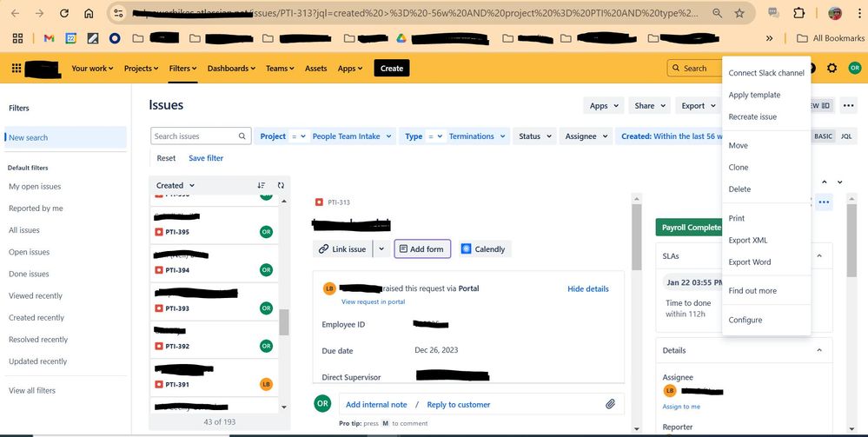This screenshot has width=868, height=437.
Task: Click the attachment paperclip icon
Action: pos(610,404)
